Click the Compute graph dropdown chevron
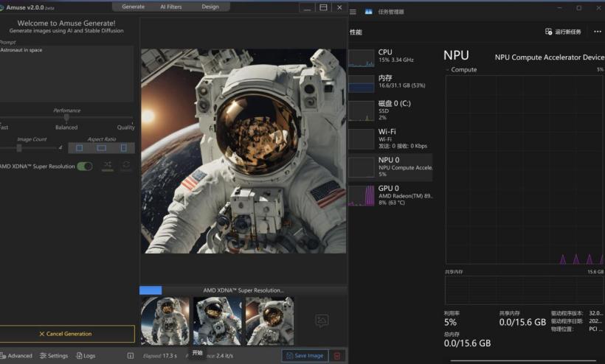The height and width of the screenshot is (364, 605). click(x=448, y=70)
